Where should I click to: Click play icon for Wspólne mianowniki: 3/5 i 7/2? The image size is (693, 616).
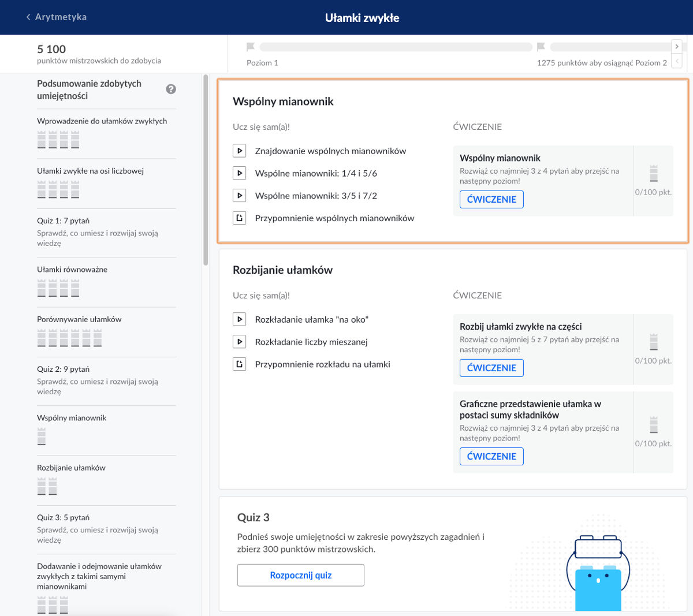coord(239,196)
